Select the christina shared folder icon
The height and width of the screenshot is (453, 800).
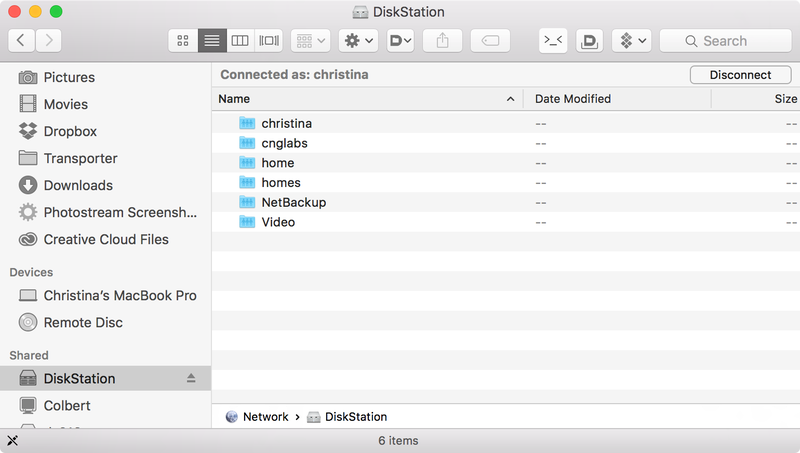247,123
